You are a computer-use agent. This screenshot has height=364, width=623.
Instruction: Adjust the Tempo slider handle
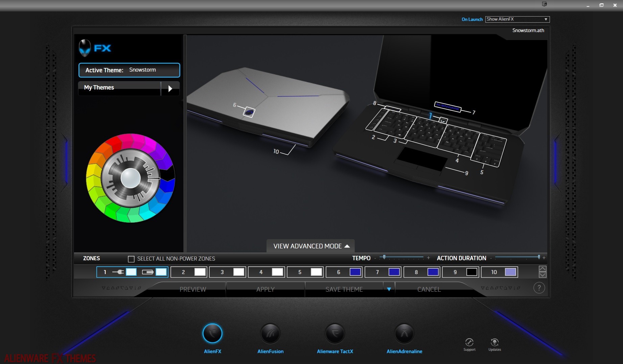pyautogui.click(x=384, y=257)
